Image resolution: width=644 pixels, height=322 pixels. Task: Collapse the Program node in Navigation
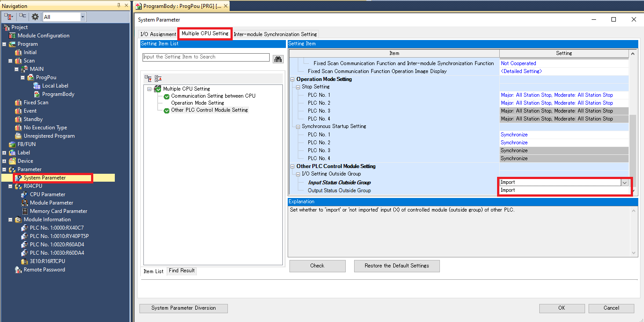point(4,44)
